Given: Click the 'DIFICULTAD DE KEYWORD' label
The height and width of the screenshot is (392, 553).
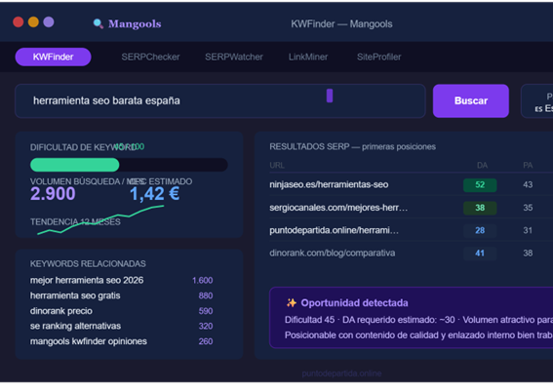Looking at the screenshot, I should click(x=83, y=147).
